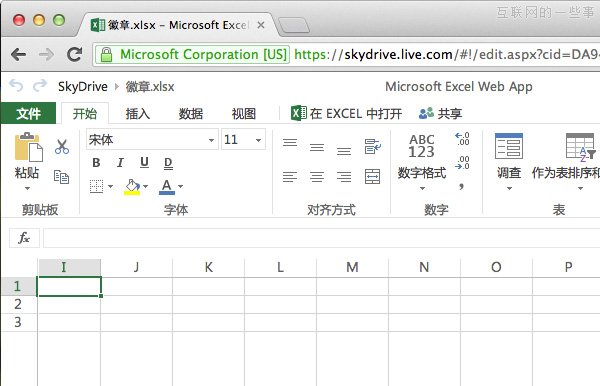Click the fx insert function button

(x=24, y=238)
